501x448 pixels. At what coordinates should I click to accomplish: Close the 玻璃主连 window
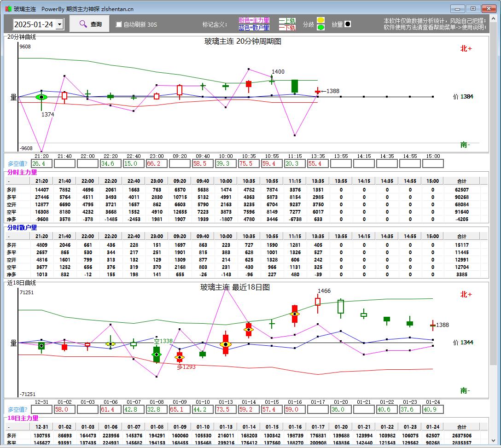point(489,9)
